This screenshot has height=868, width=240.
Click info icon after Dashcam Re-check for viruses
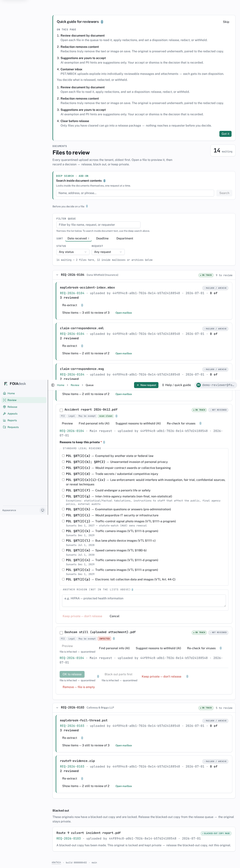(x=221, y=648)
